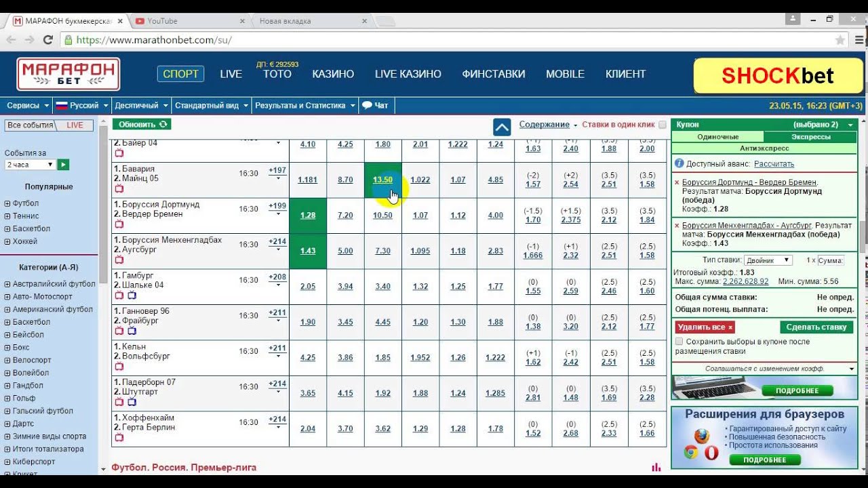Click the pink TV icon under Падерборн 07 – Штутгарт
This screenshot has width=868, height=488.
(119, 402)
